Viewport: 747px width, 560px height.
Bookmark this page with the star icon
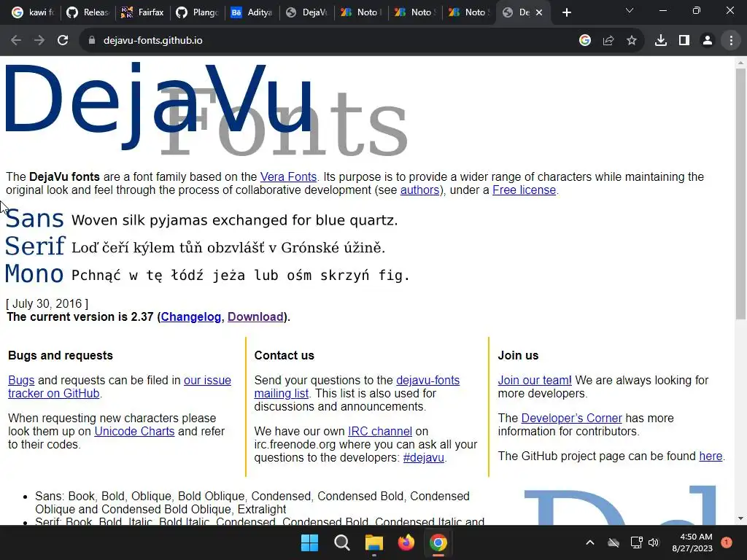[x=632, y=41]
